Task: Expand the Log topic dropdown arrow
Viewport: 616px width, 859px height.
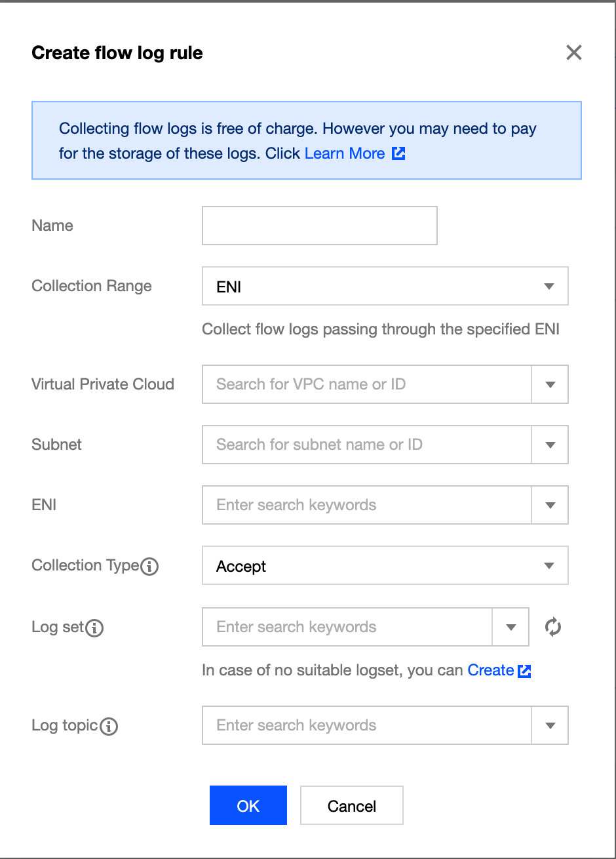Action: [550, 725]
